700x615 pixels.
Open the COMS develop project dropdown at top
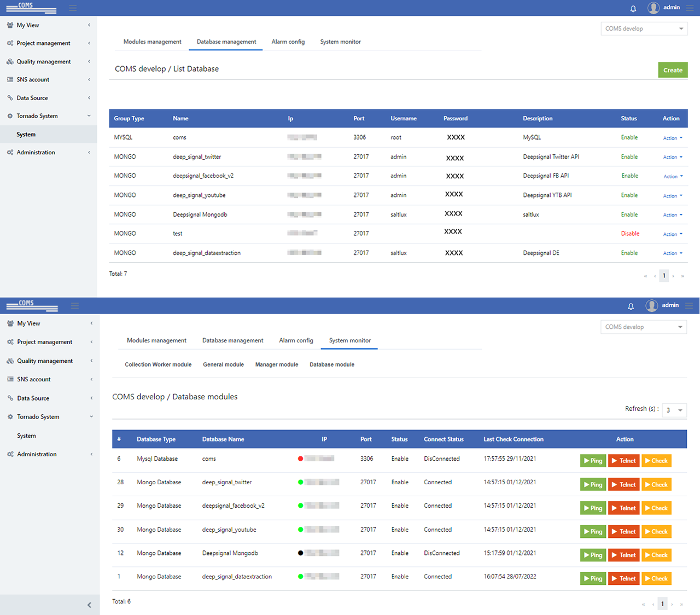click(x=644, y=28)
